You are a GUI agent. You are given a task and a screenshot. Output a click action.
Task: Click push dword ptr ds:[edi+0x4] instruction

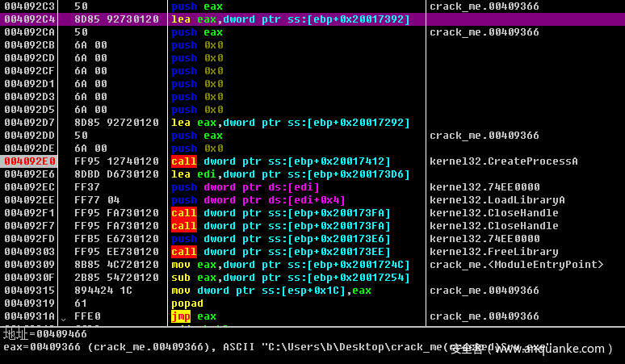point(258,200)
